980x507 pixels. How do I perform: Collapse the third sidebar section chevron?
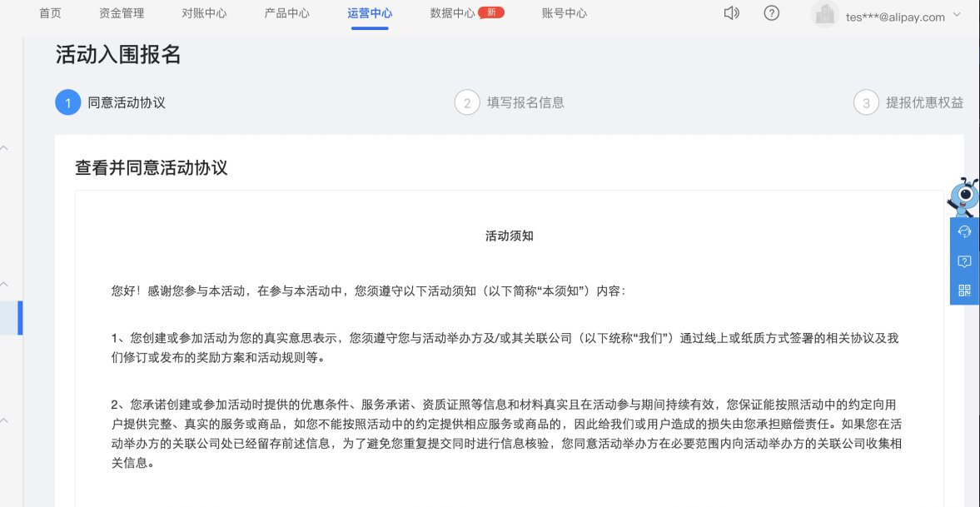coord(4,420)
